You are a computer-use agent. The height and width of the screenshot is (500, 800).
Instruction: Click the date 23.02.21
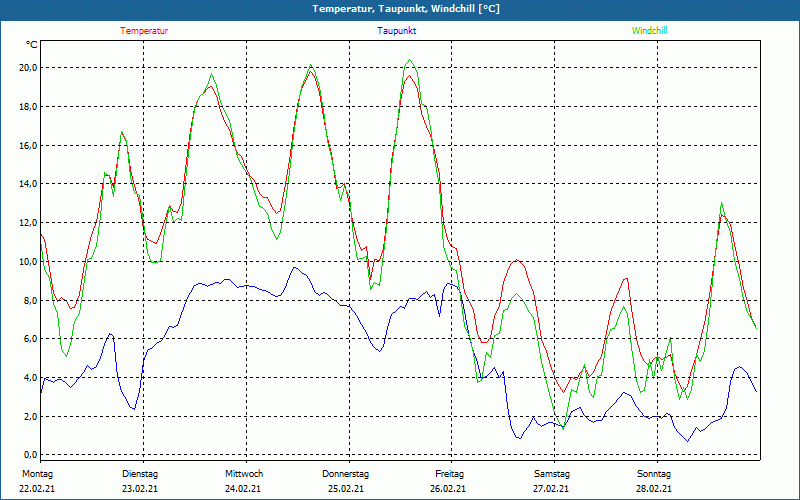140,489
